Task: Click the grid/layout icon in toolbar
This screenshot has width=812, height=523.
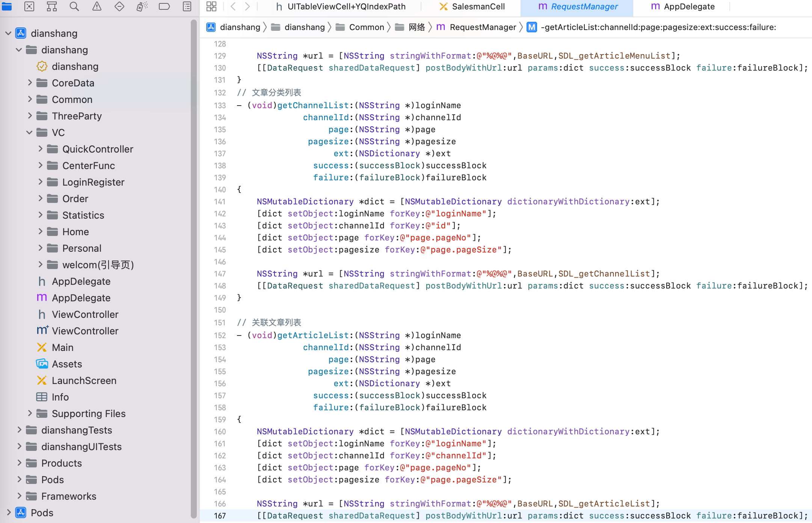Action: (212, 6)
